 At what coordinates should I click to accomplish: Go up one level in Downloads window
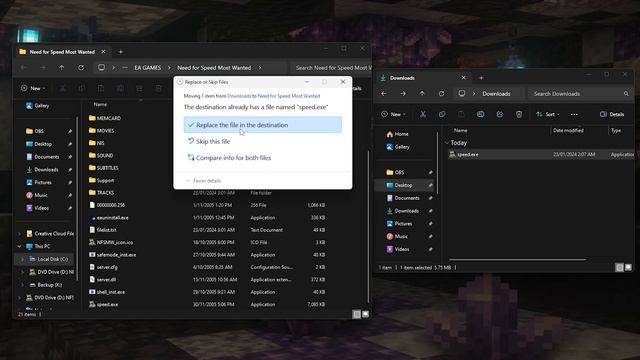click(x=422, y=93)
